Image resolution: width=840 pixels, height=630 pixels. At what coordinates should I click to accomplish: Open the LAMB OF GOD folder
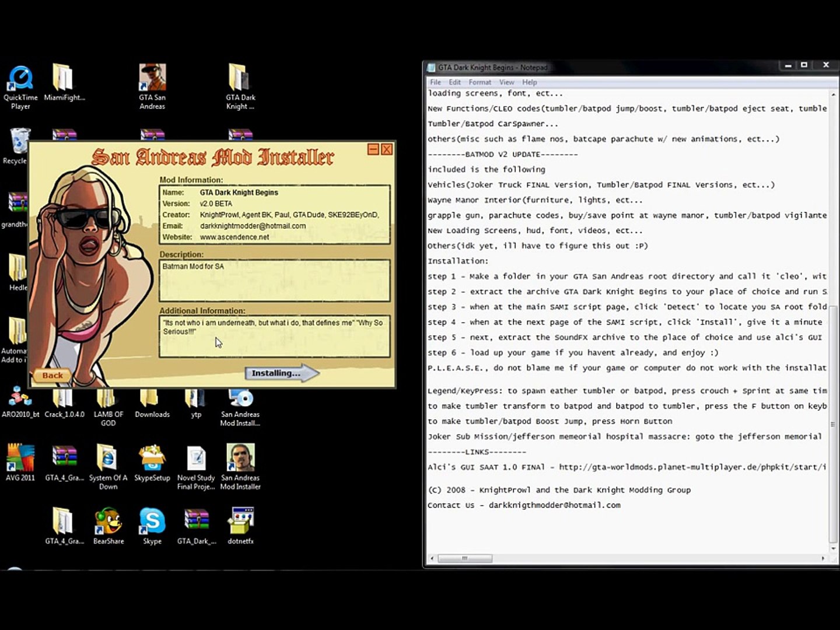(108, 407)
